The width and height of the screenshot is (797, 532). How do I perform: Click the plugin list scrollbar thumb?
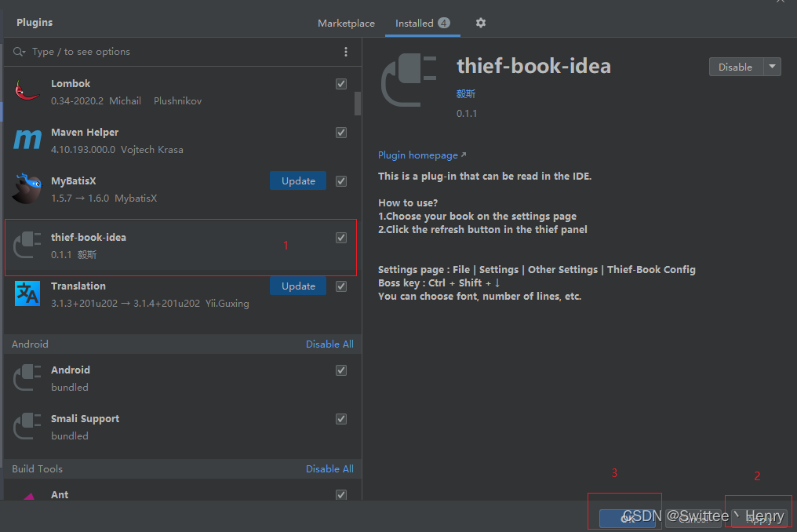tap(358, 104)
